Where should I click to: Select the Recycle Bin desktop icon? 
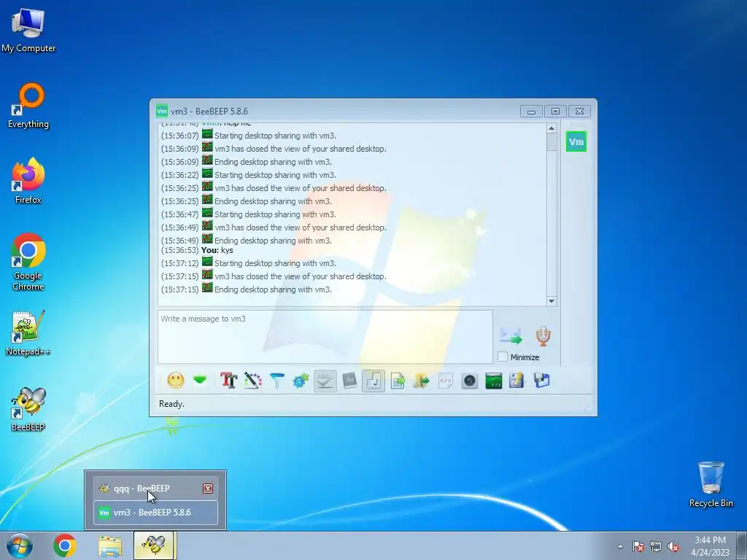point(711,484)
